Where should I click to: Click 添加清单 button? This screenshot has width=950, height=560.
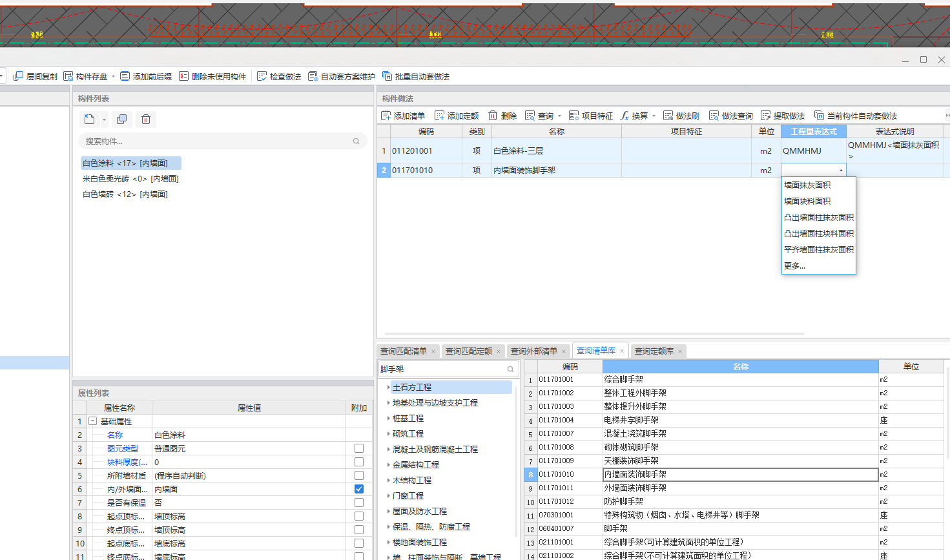(x=403, y=116)
